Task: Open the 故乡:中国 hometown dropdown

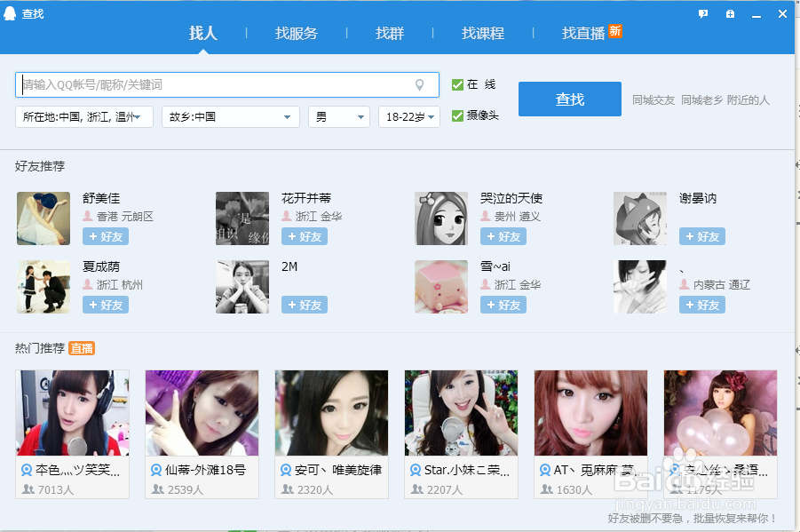Action: 230,117
